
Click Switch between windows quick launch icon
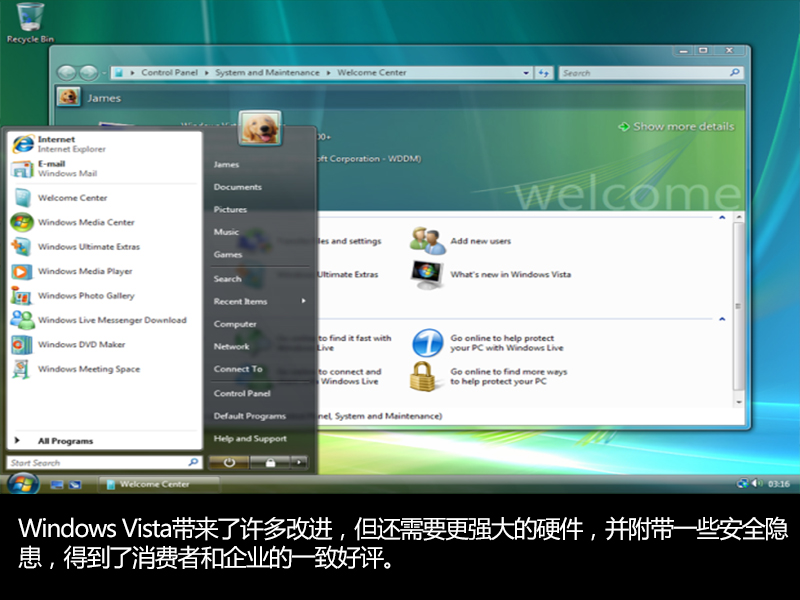click(75, 484)
